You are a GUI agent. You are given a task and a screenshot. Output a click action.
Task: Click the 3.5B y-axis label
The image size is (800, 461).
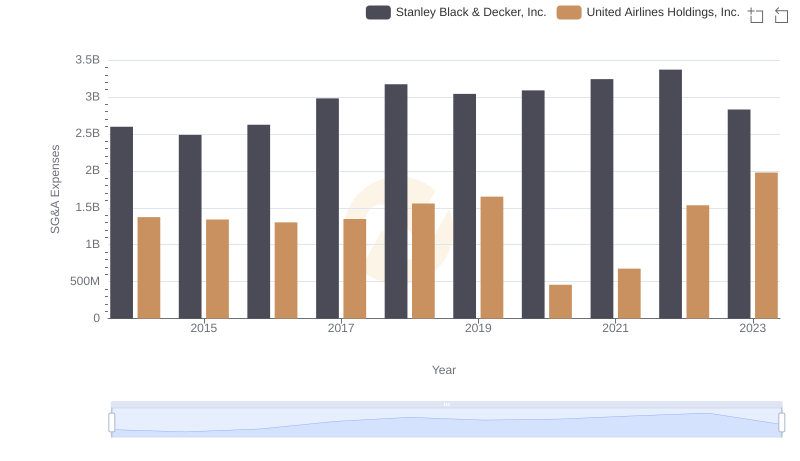point(88,60)
